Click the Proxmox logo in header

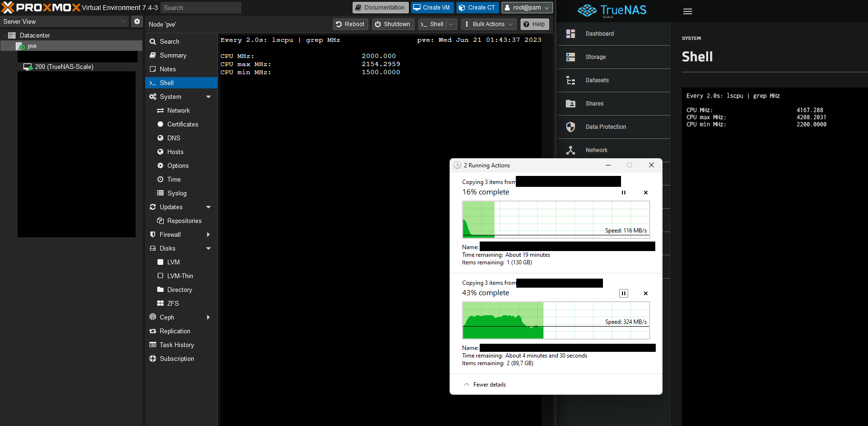pyautogui.click(x=41, y=8)
